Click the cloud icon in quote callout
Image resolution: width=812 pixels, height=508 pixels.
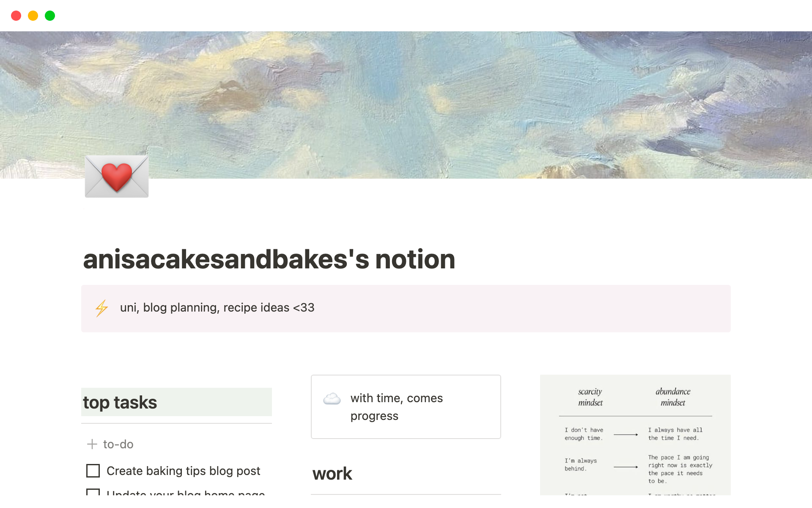332,399
